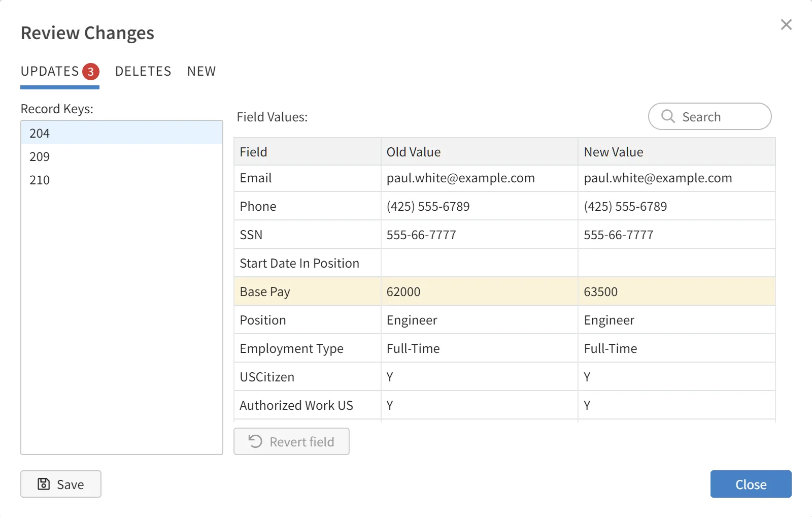This screenshot has height=517, width=812.
Task: Open the DELETES tab
Action: pyautogui.click(x=143, y=71)
